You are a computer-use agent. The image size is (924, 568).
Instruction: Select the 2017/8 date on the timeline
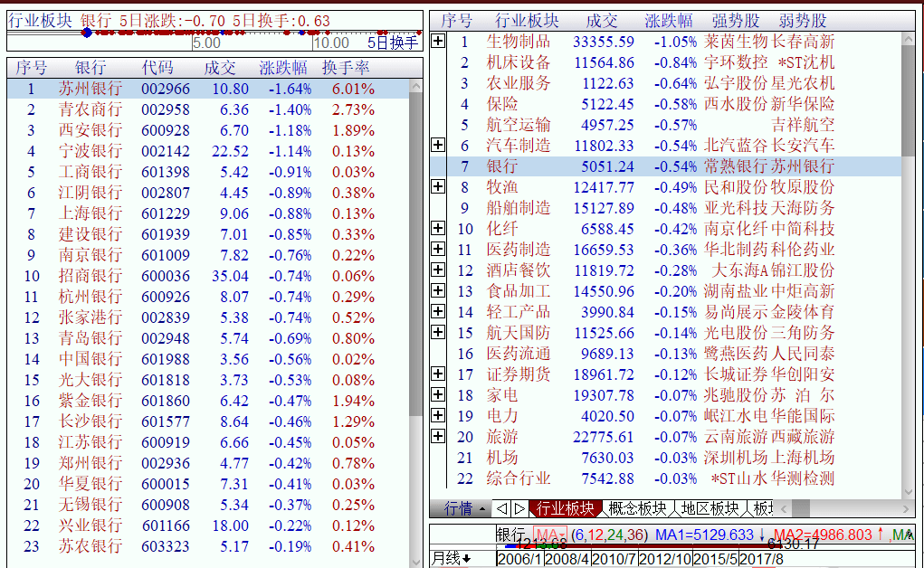click(761, 559)
